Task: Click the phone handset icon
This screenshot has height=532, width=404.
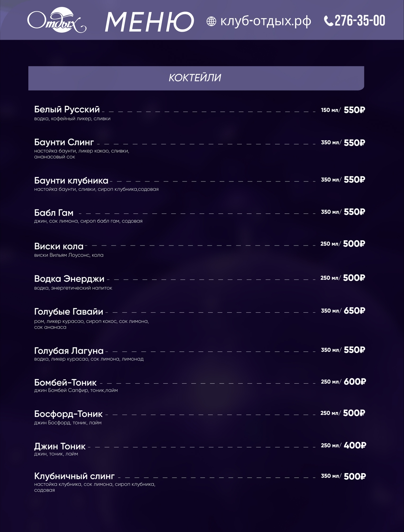Action: click(x=329, y=21)
